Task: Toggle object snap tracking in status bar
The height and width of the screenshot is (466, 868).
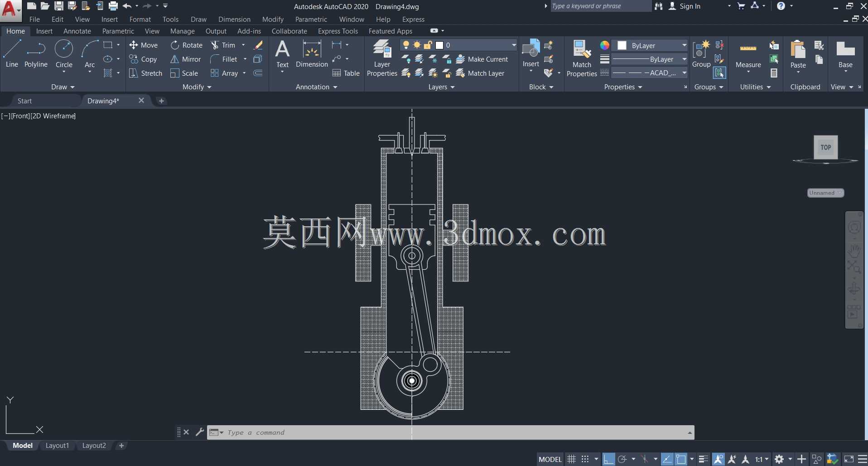Action: pos(667,459)
